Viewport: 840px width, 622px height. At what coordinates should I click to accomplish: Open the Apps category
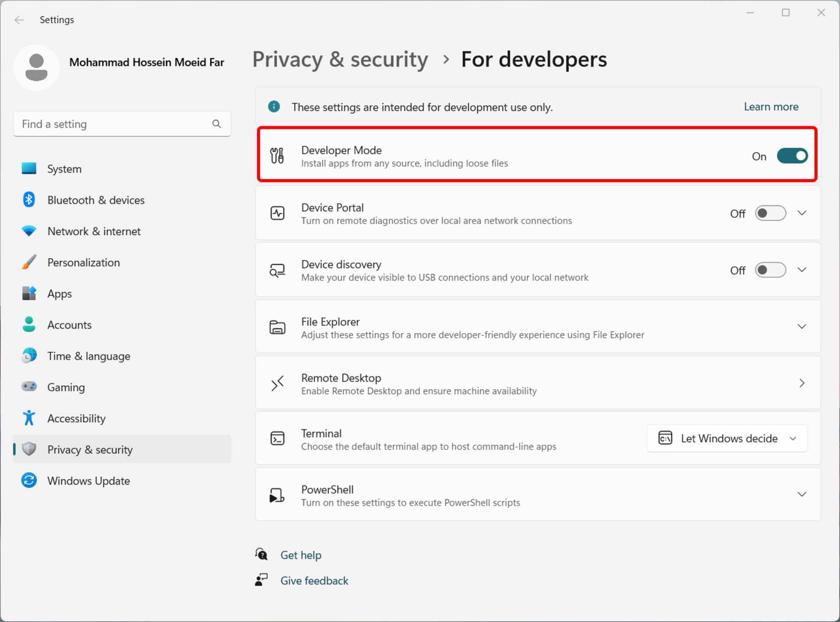(x=122, y=293)
